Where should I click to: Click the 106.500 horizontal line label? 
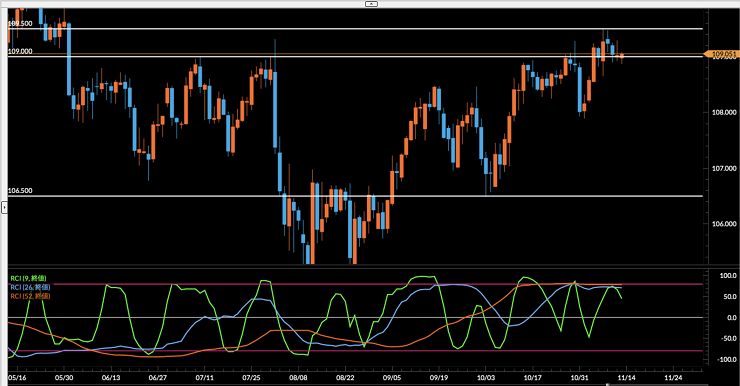(x=20, y=191)
